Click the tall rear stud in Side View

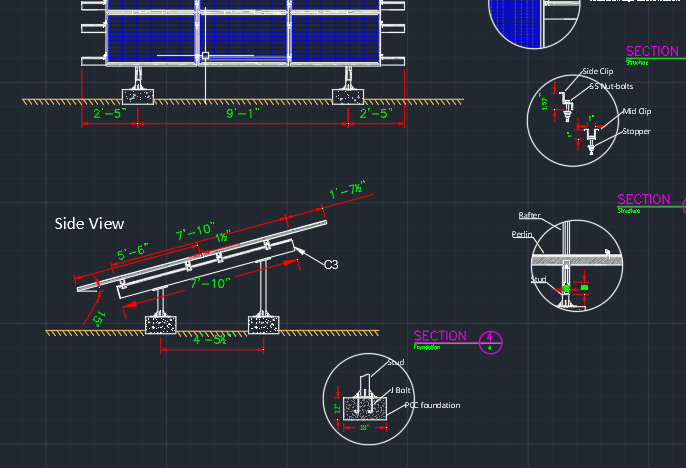[263, 286]
